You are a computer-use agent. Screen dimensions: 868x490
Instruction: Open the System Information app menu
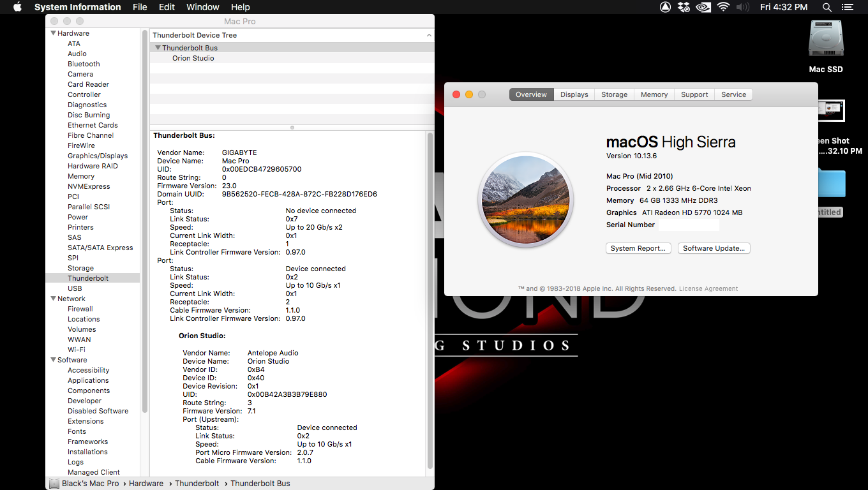tap(77, 7)
